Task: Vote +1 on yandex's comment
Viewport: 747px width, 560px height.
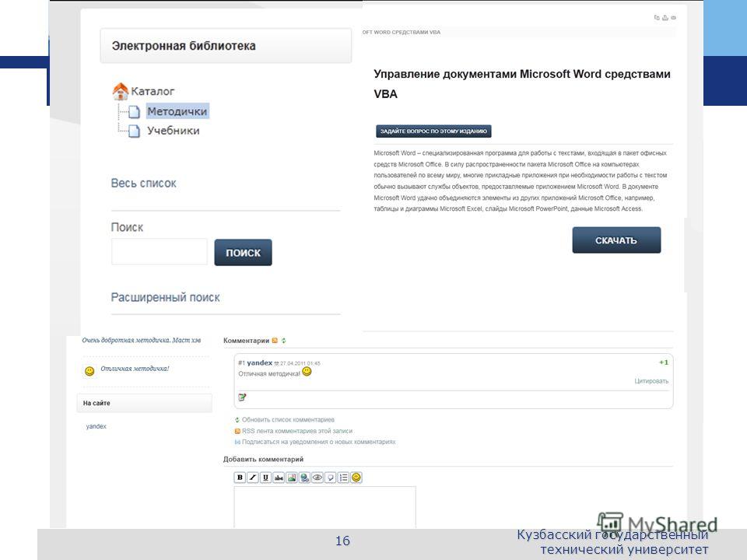Action: point(664,362)
